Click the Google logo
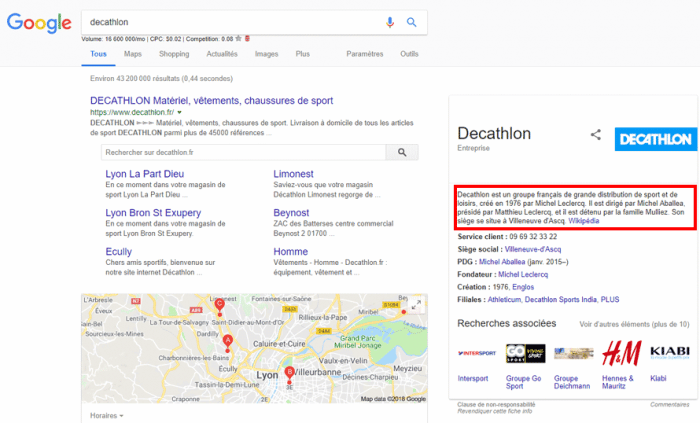 pyautogui.click(x=39, y=23)
